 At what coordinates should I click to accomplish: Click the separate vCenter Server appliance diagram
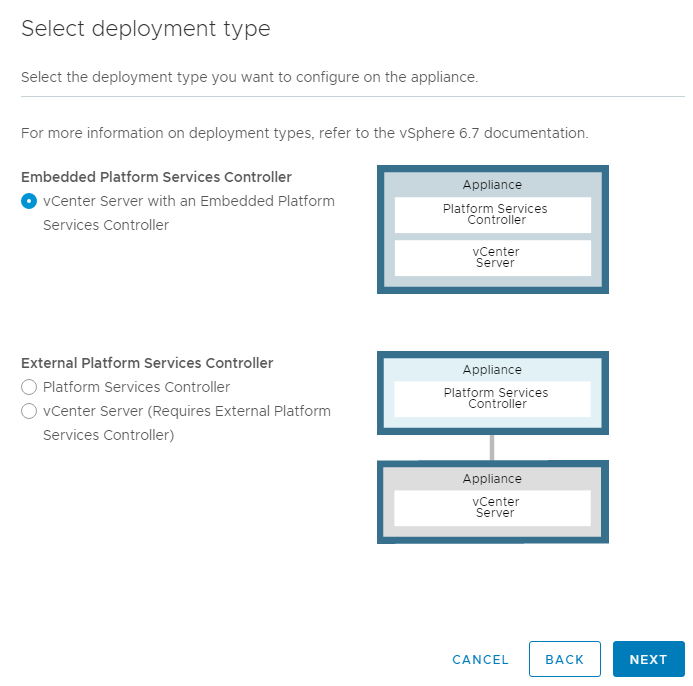click(493, 502)
